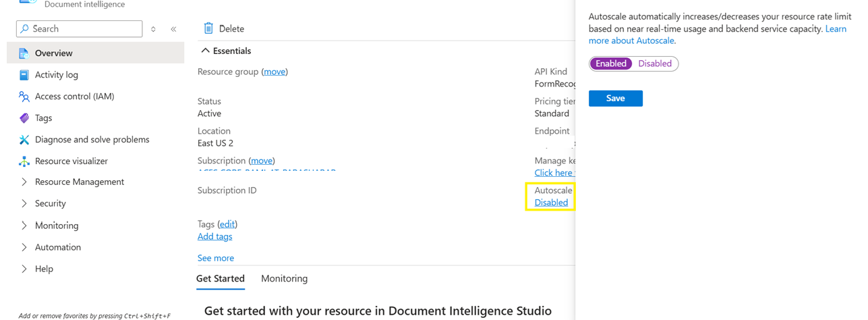Expand Resource Management section

[24, 182]
